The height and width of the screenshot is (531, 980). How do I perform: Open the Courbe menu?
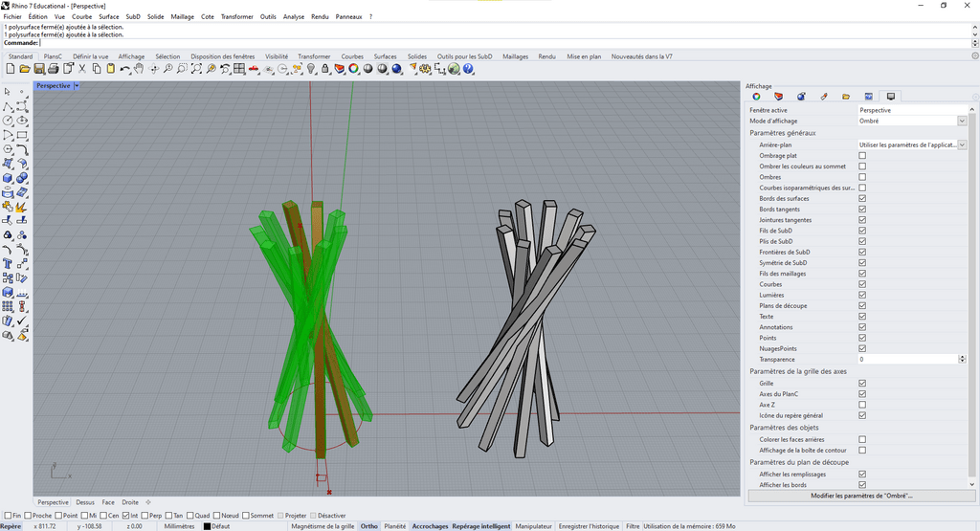pos(82,17)
